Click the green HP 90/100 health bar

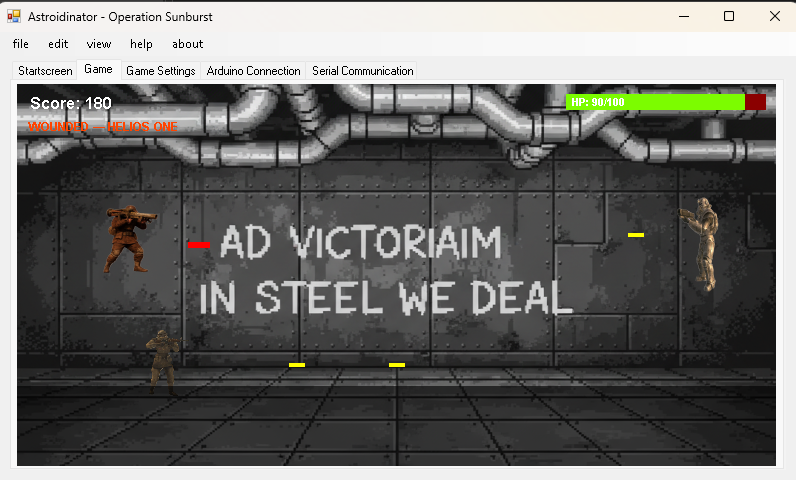[x=655, y=102]
